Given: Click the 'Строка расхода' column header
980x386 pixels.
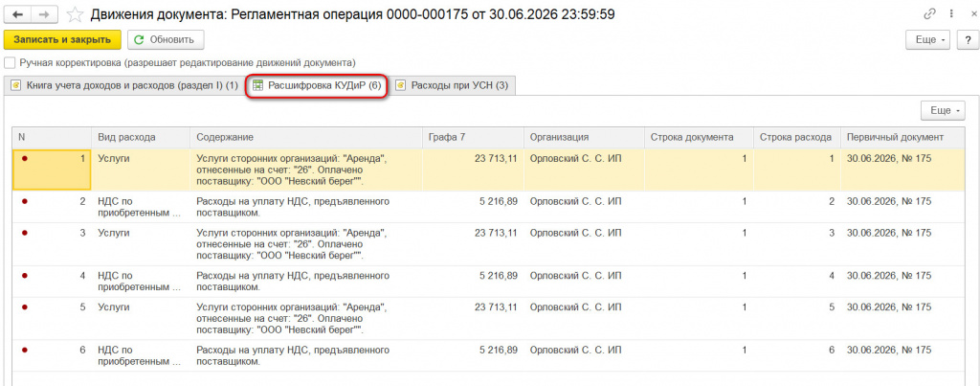Looking at the screenshot, I should pyautogui.click(x=797, y=138).
